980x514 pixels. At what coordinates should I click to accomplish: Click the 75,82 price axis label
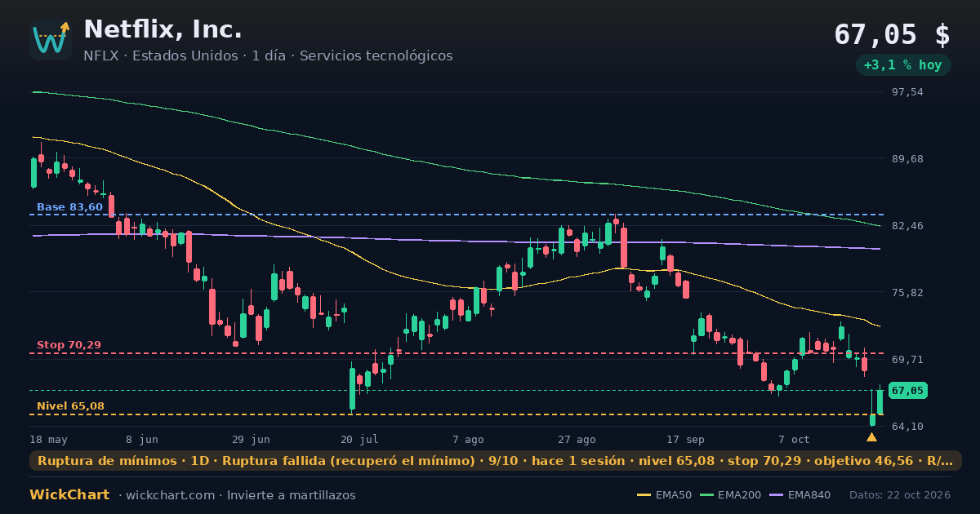click(907, 293)
